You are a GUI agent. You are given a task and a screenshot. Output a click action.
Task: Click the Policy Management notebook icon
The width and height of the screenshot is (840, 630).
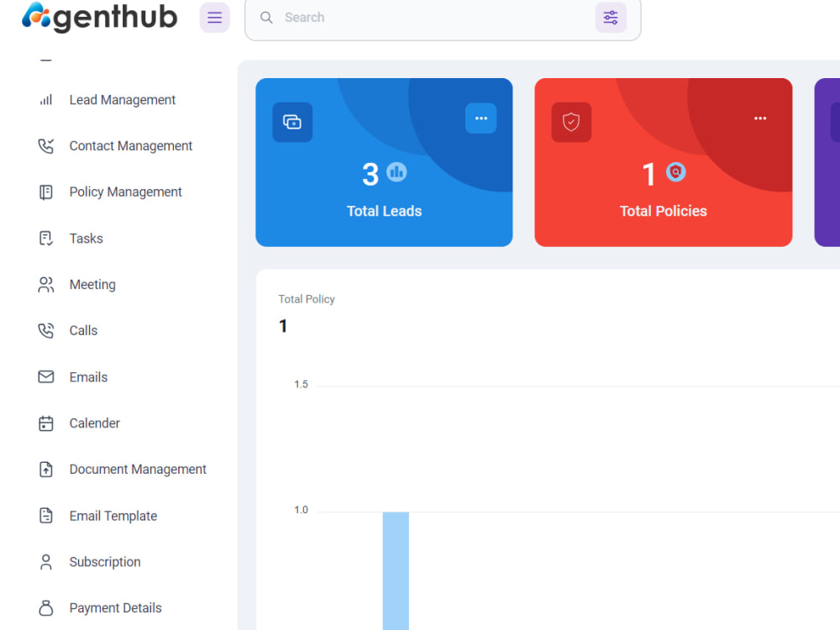click(46, 192)
